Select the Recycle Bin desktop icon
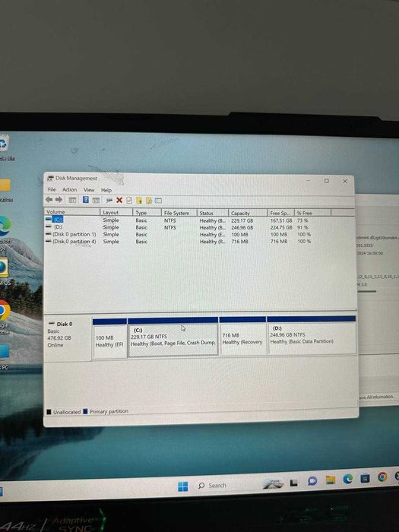 [x=4, y=148]
